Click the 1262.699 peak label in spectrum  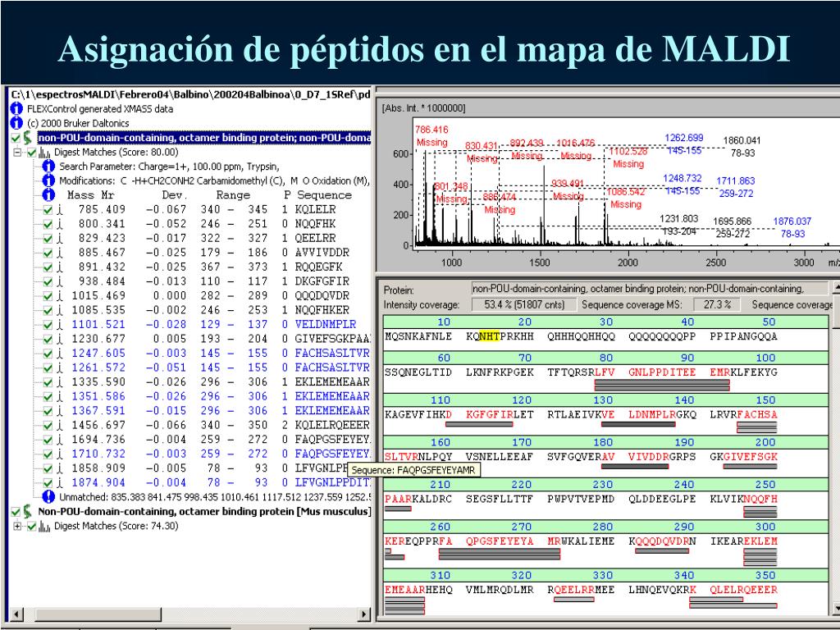tap(683, 138)
